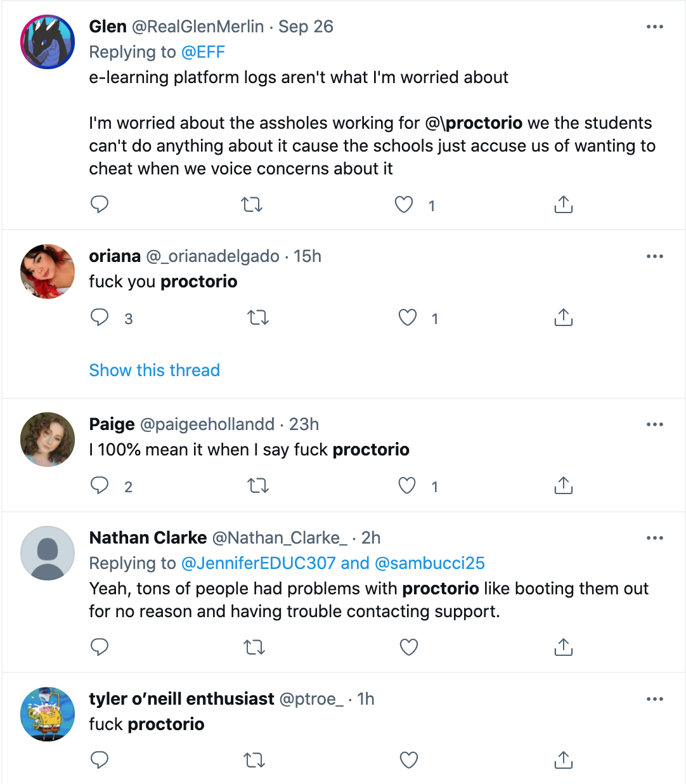
Task: Reply to oriana's tweet
Action: click(x=100, y=317)
